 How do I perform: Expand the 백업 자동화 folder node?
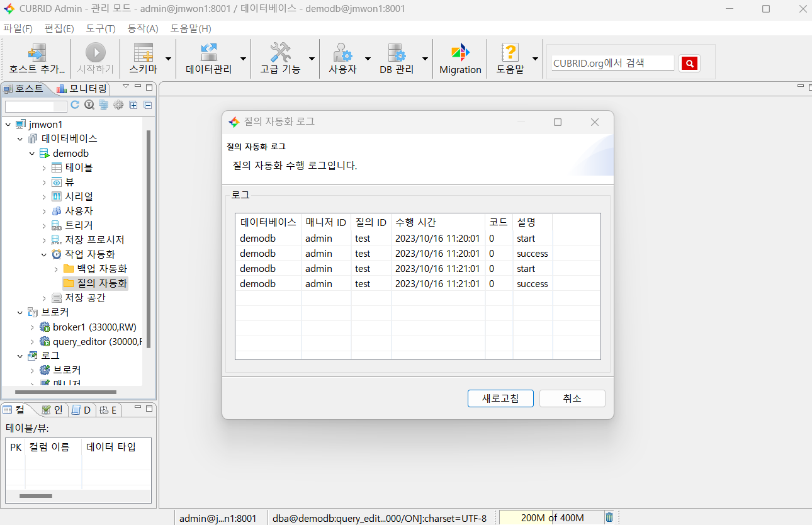56,269
